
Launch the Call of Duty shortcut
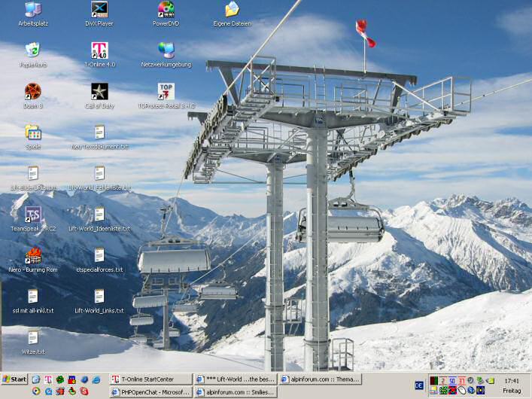click(x=99, y=92)
